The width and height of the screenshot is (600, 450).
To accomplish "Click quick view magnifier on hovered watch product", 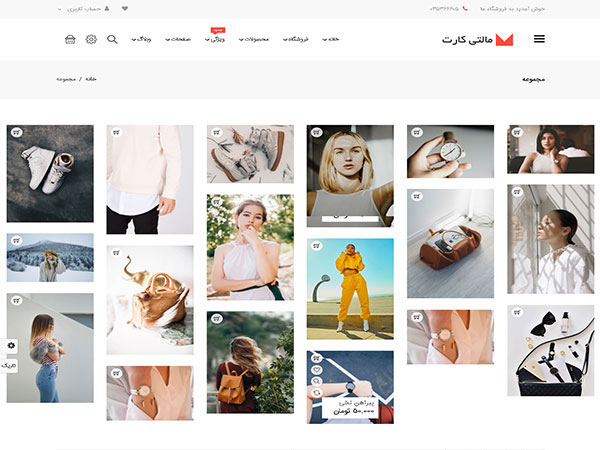I will 316,381.
